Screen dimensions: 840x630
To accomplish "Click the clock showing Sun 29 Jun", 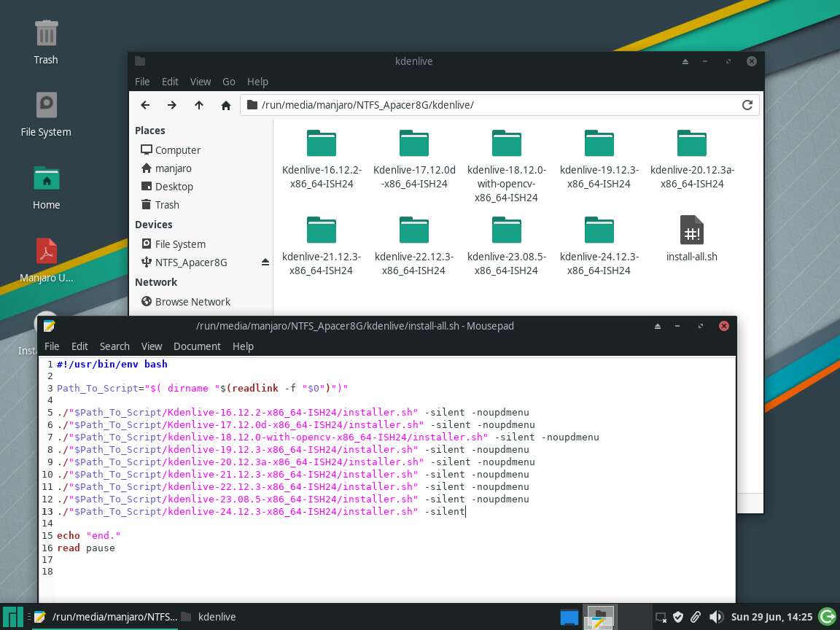I will [771, 617].
